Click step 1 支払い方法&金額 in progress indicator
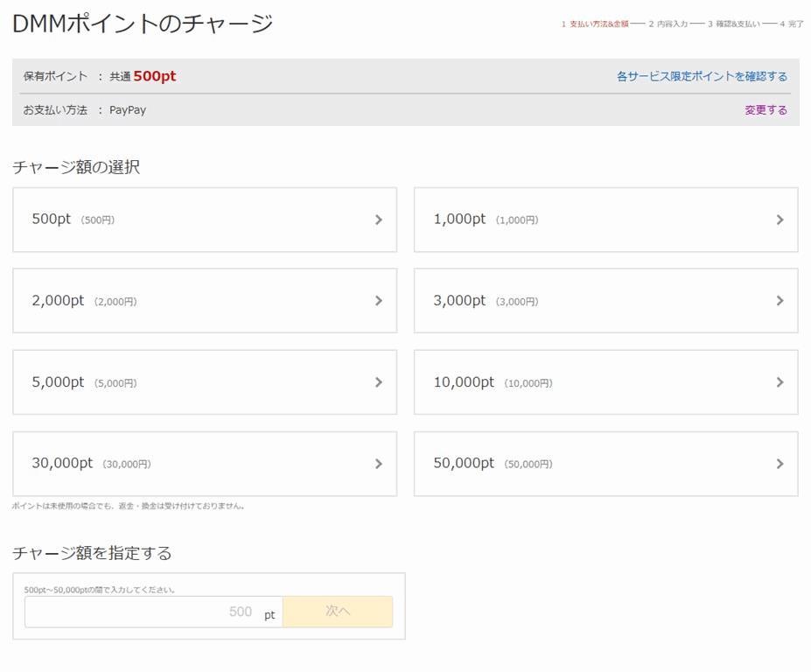The height and width of the screenshot is (672, 811). pyautogui.click(x=595, y=24)
